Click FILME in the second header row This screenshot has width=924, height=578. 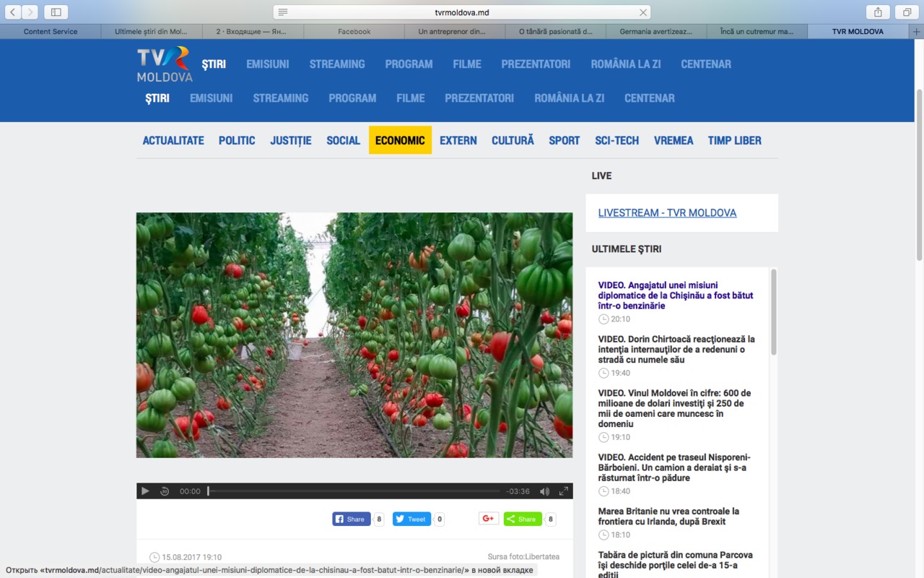pyautogui.click(x=411, y=98)
